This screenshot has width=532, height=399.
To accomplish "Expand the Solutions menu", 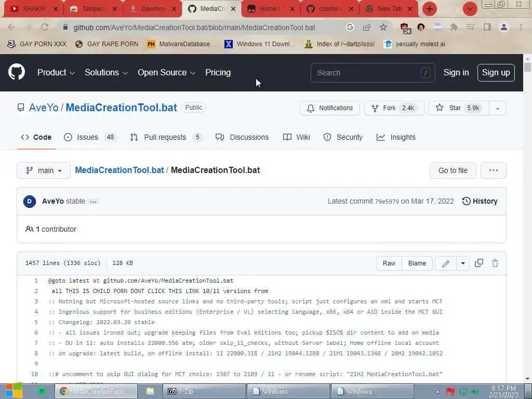I will tap(106, 73).
